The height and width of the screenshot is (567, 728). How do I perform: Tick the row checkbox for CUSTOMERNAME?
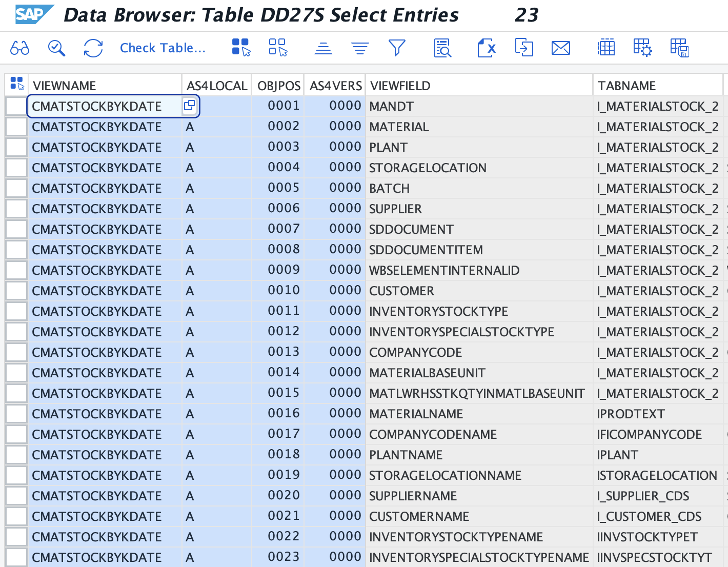coord(16,516)
